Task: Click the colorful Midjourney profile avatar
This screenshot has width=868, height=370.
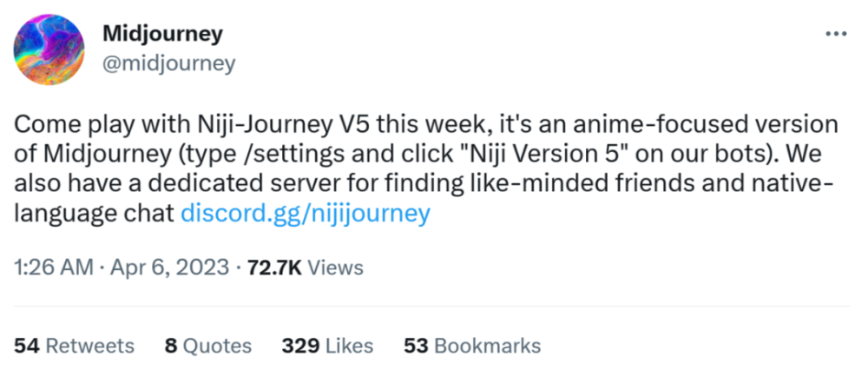Action: click(49, 50)
